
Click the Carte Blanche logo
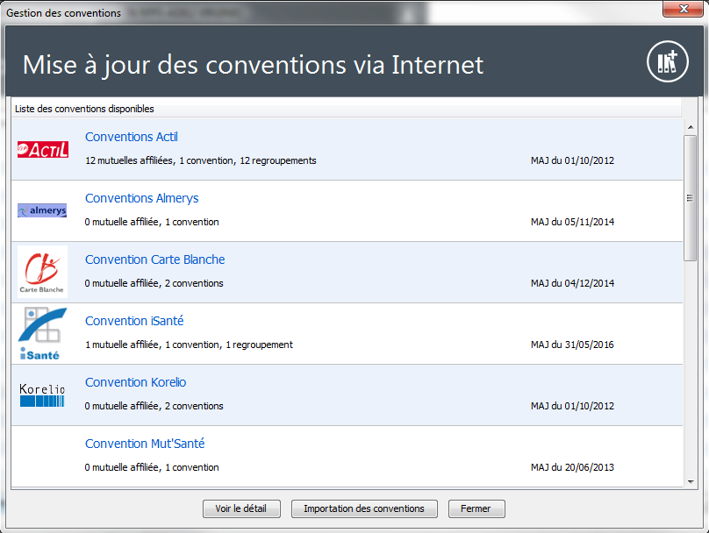click(x=42, y=272)
